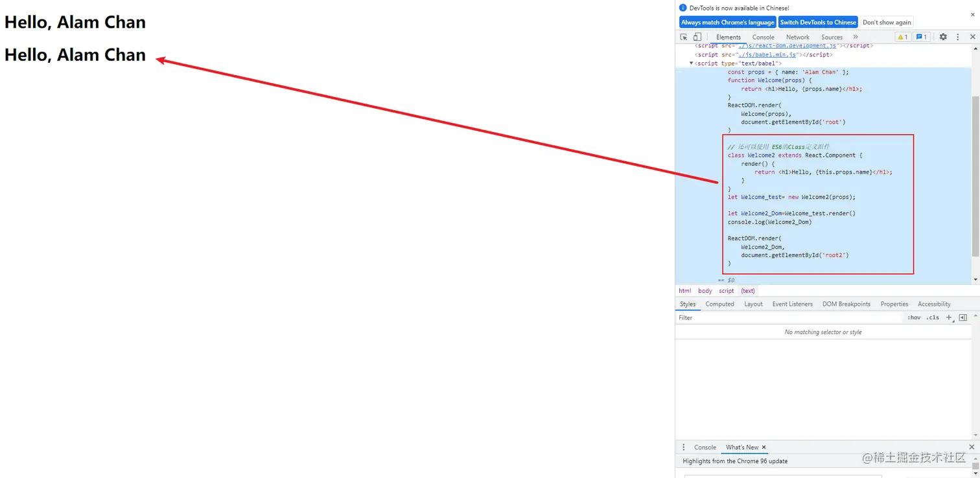The height and width of the screenshot is (478, 980).
Task: Focus the styles Filter input field
Action: coord(789,317)
